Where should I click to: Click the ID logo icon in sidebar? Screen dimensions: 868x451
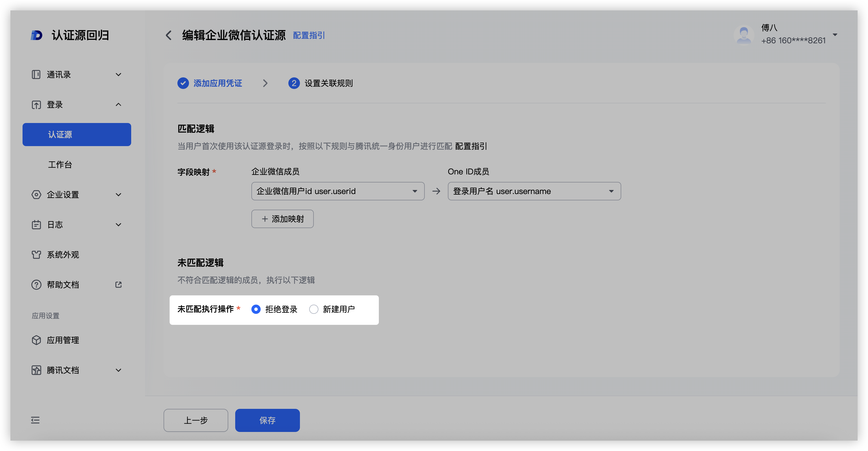(36, 35)
